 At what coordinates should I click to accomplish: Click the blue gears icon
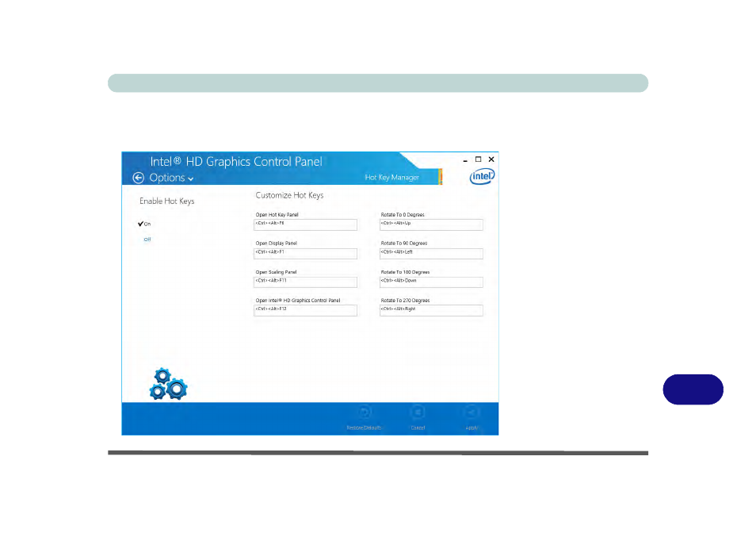168,385
